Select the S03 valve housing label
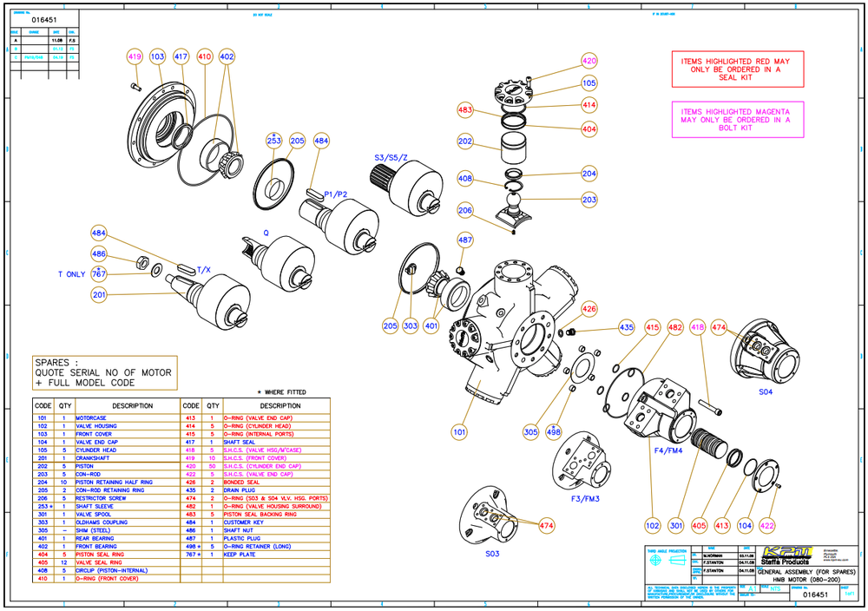Viewport: 868px width, 611px height. click(492, 554)
